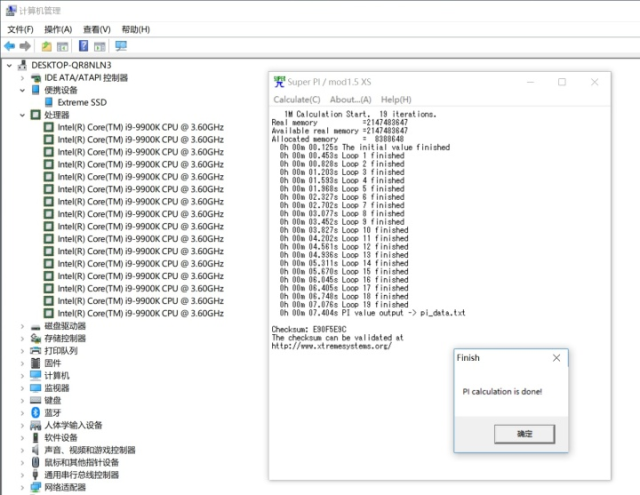Click the 存储控制器 storage controller icon
This screenshot has height=495, width=640.
pos(36,338)
